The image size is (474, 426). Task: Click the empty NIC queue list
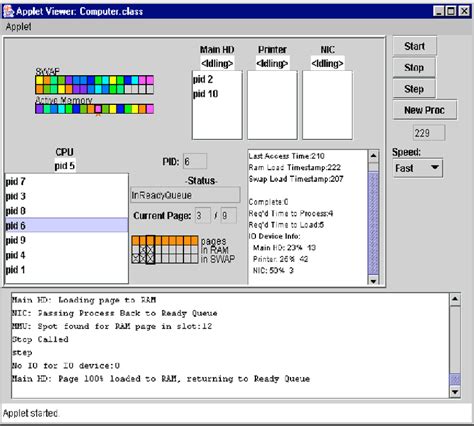327,105
